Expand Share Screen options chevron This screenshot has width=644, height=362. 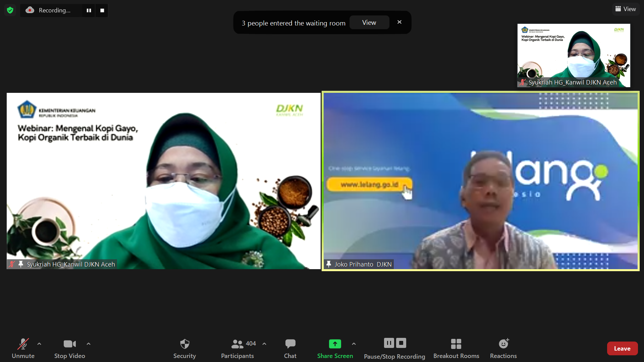(354, 344)
